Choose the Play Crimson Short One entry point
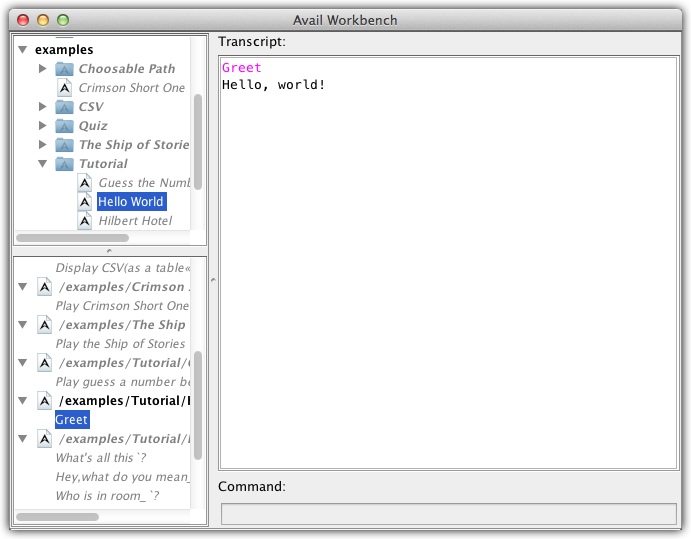Screen dimensions: 691x539 (x=122, y=306)
